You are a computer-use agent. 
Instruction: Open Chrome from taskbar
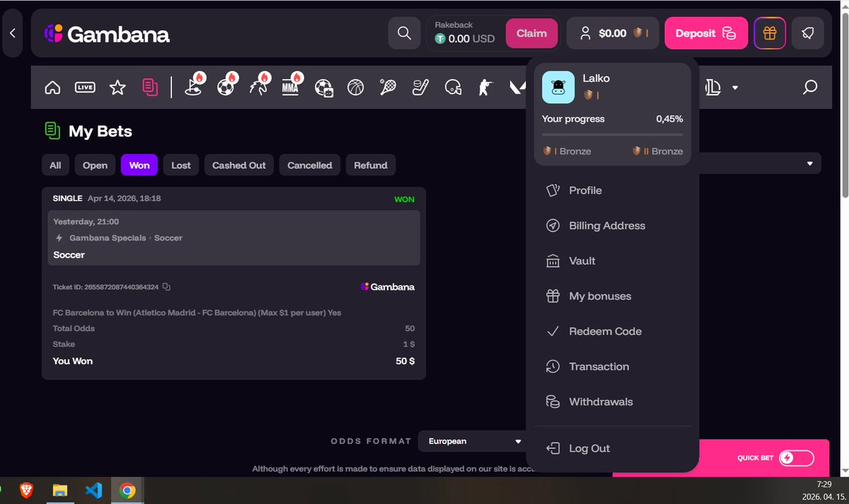click(127, 490)
